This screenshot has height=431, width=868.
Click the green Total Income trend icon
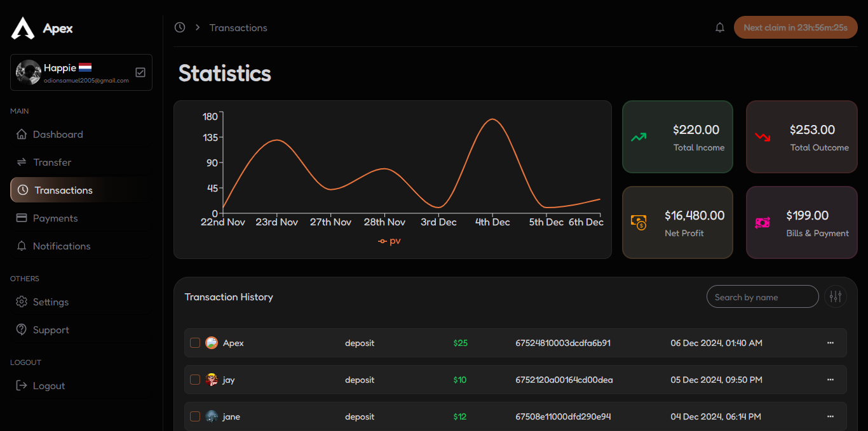tap(639, 136)
